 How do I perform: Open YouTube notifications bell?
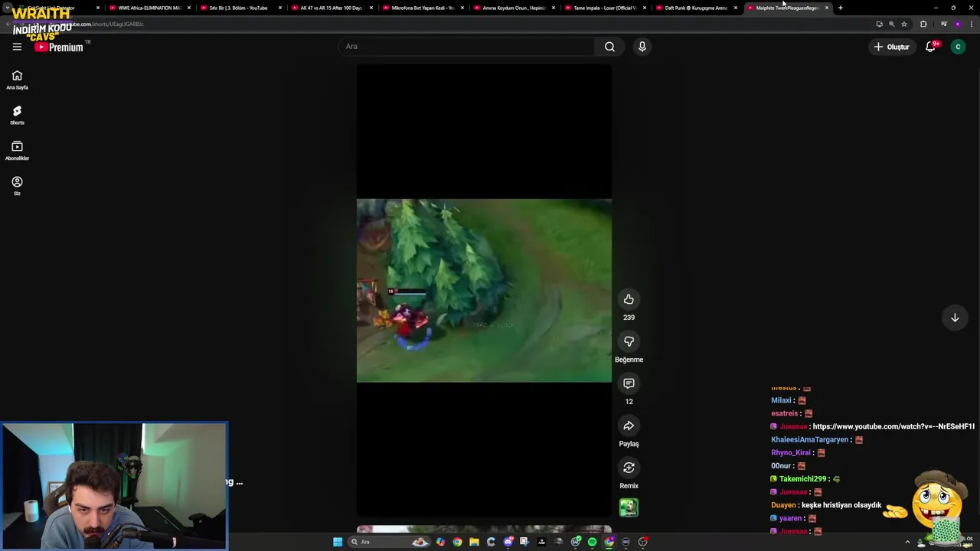click(x=931, y=47)
